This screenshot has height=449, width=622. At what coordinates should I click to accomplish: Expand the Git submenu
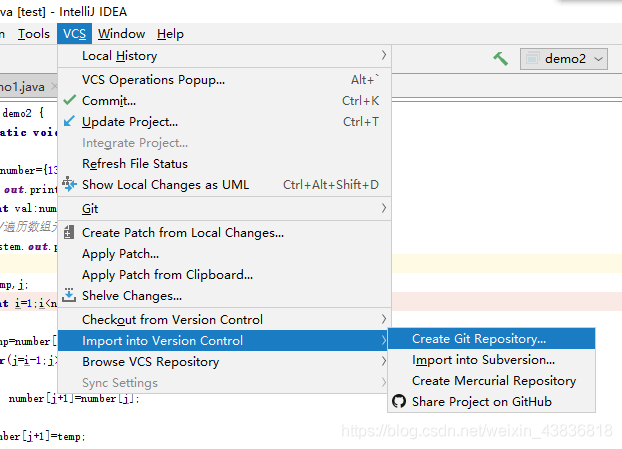225,208
